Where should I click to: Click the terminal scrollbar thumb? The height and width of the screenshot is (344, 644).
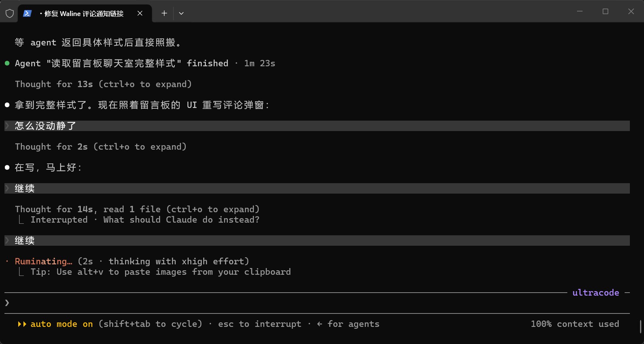point(641,327)
